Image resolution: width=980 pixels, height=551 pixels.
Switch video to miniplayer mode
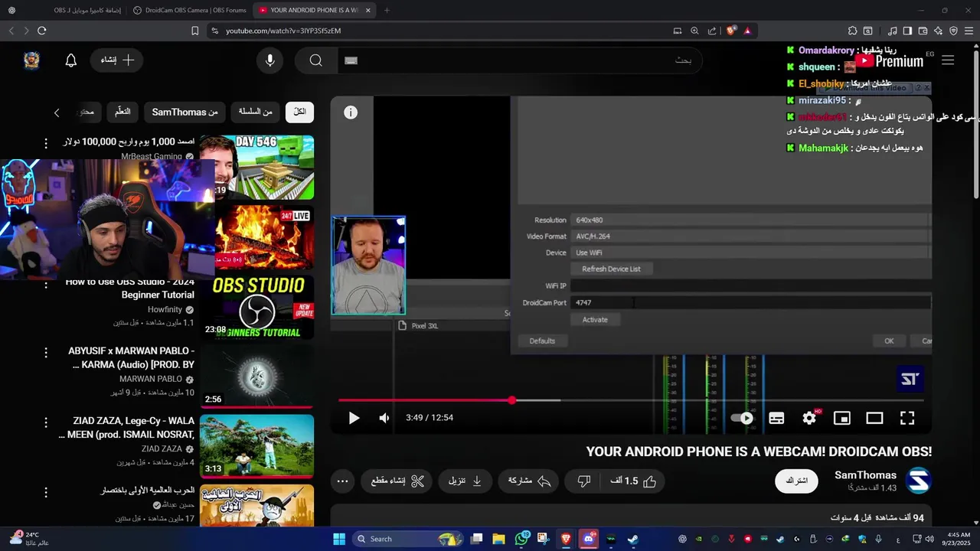click(842, 418)
